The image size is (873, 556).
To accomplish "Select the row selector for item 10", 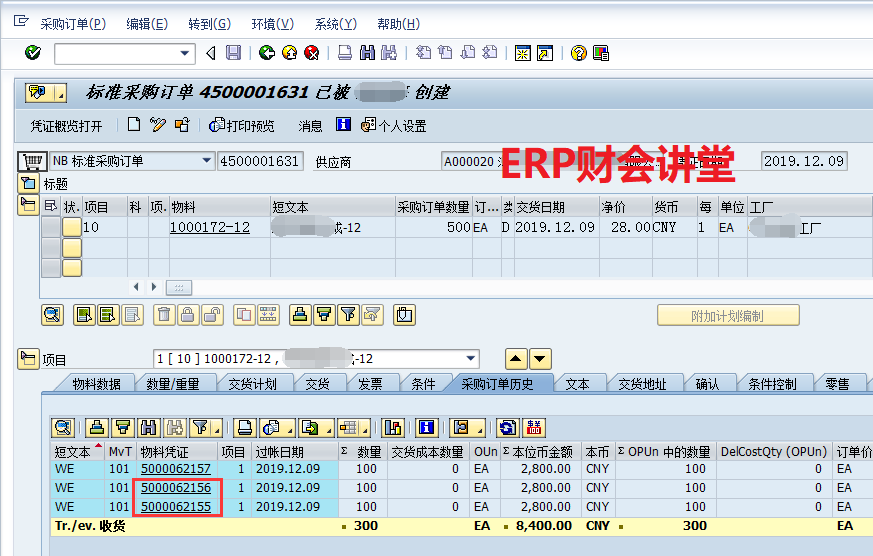I will pyautogui.click(x=50, y=227).
